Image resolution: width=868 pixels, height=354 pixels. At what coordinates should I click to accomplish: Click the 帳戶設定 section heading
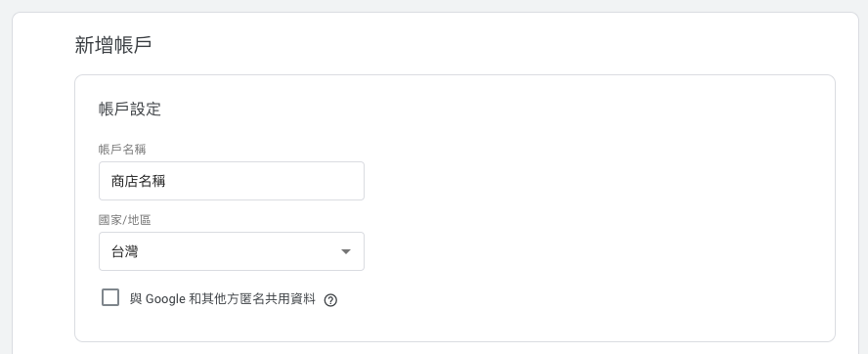[130, 110]
